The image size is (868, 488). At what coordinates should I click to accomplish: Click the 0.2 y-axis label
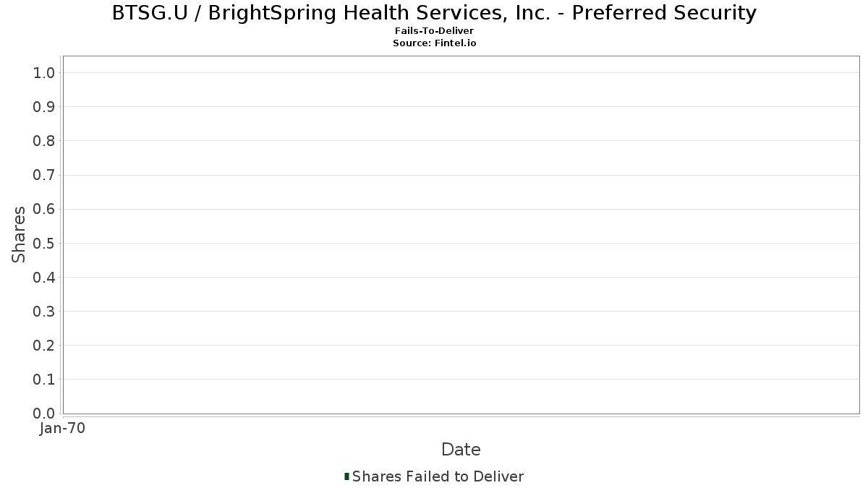[44, 346]
